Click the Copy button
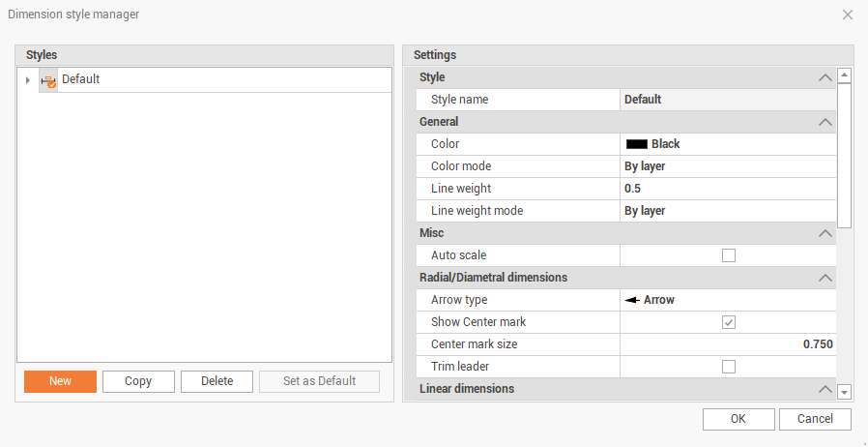 pos(138,381)
